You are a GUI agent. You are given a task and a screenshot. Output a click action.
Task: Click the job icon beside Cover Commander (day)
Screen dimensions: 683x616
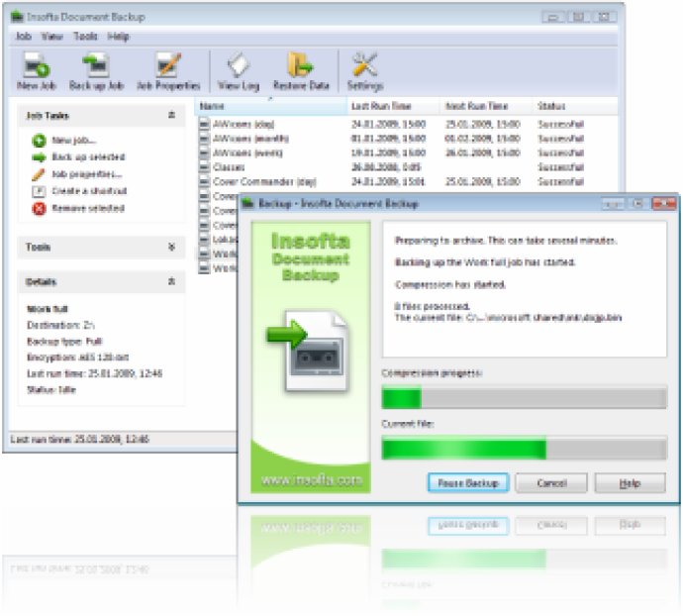pos(204,182)
